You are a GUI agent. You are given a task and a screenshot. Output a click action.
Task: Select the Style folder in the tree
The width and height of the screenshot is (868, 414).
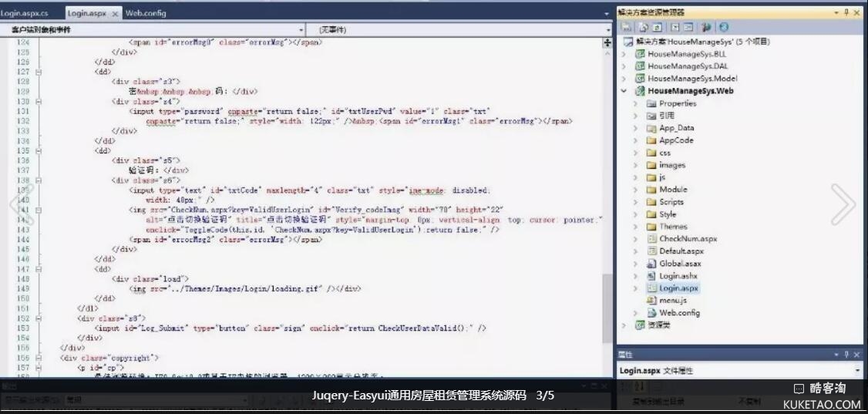[x=668, y=214]
